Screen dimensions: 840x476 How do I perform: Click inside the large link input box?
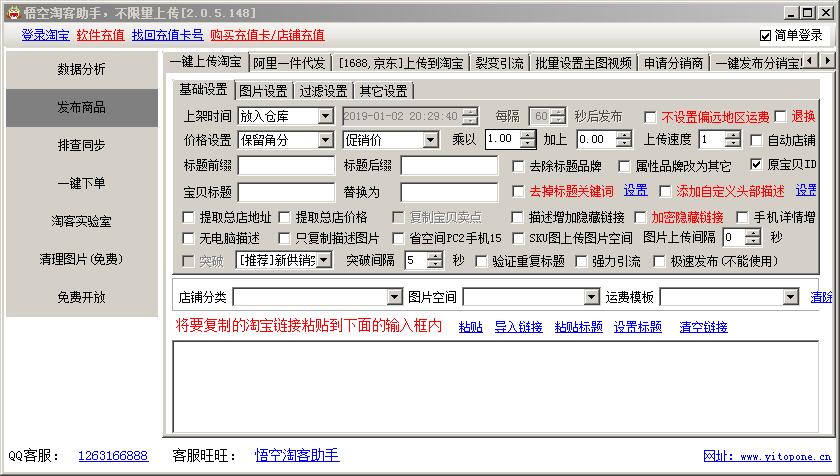click(x=496, y=387)
